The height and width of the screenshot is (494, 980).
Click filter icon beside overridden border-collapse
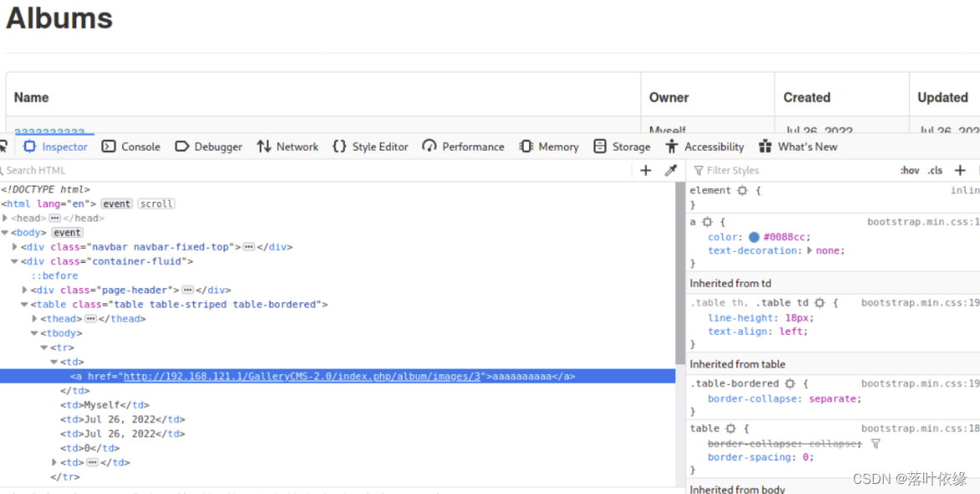pos(875,444)
